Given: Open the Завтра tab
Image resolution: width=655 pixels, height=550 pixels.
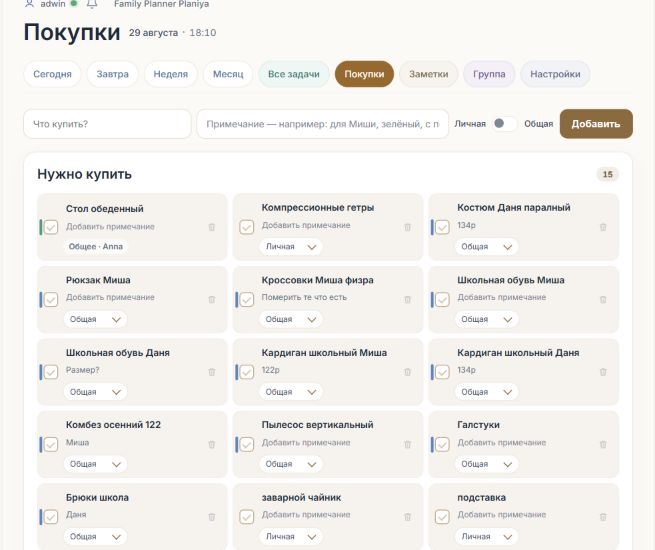Looking at the screenshot, I should click(x=112, y=74).
